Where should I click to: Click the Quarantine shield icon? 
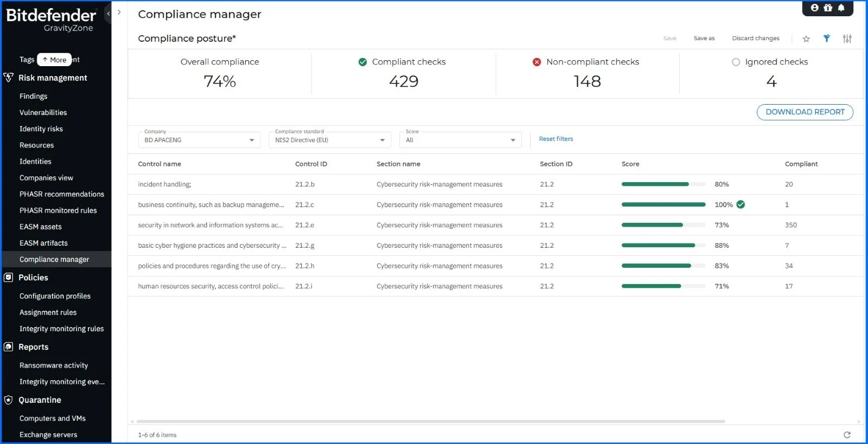(8, 400)
